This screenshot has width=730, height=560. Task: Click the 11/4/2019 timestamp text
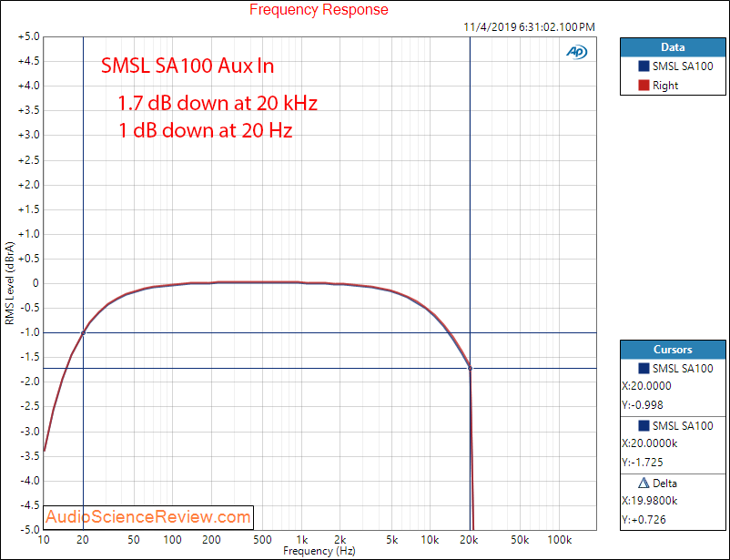[x=530, y=27]
